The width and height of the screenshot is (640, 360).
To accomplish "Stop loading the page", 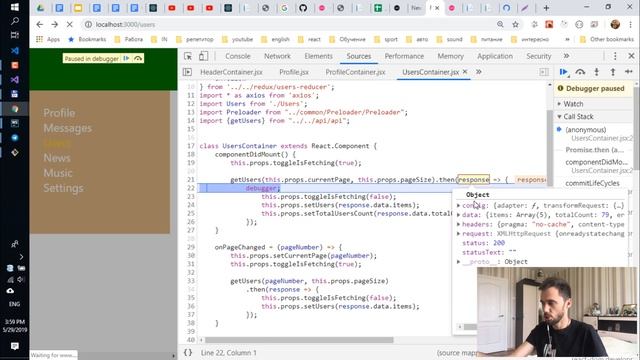I will click(x=69, y=24).
